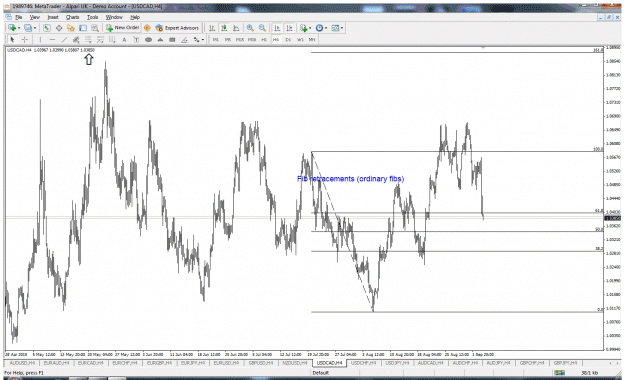Select the Vertical Line drawing tool
This screenshot has height=380, width=625.
[40, 39]
